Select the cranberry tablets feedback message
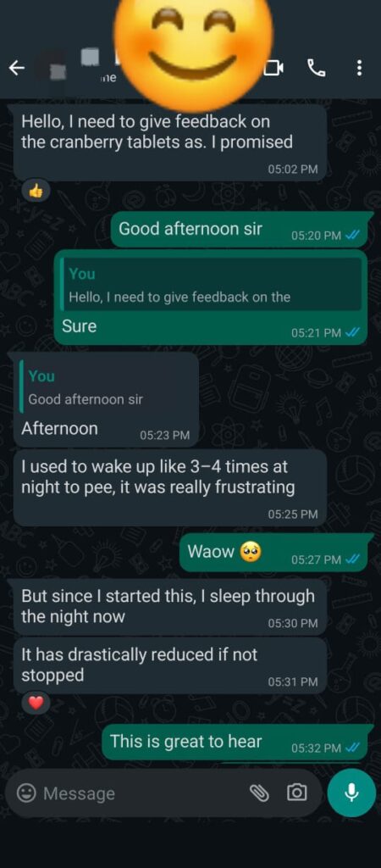 pos(170,142)
